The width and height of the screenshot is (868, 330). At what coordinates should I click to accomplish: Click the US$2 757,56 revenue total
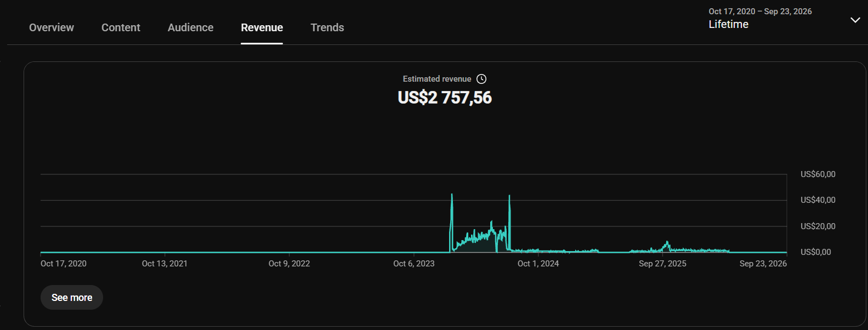(445, 98)
